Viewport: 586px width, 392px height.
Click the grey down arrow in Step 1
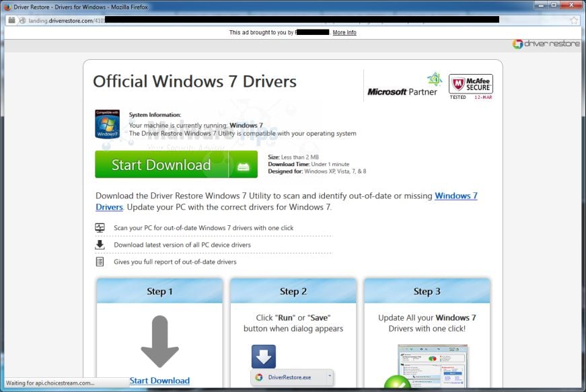[x=159, y=341]
